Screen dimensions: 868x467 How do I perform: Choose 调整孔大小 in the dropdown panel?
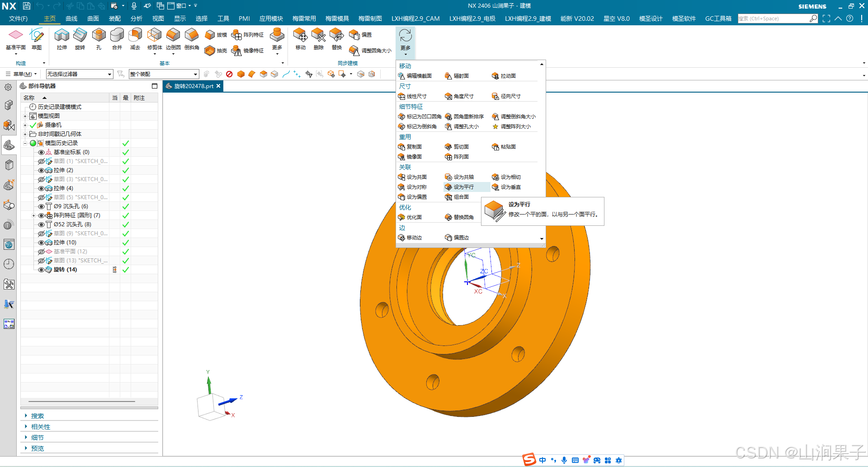point(462,126)
